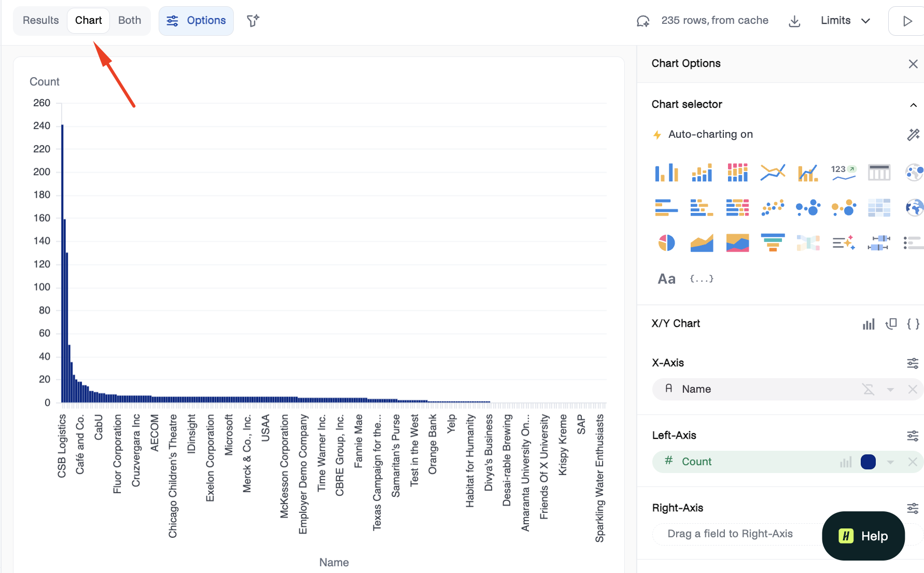Toggle sorting on the Name field
The height and width of the screenshot is (573, 924).
point(869,389)
